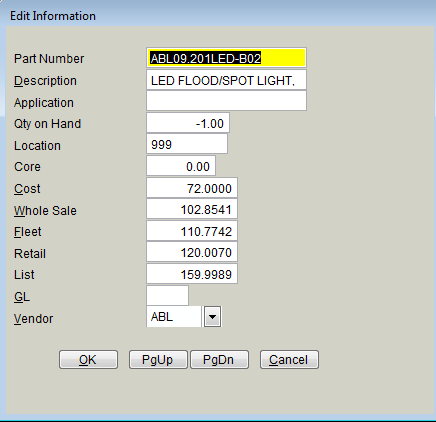Cancel the Edit Information dialog
Viewport: 436px width, 422px height.
289,359
